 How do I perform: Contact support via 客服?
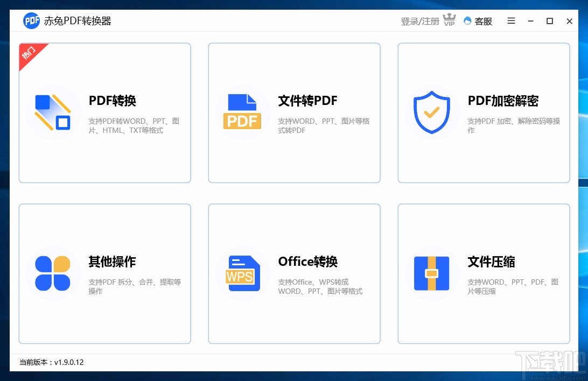[x=482, y=21]
